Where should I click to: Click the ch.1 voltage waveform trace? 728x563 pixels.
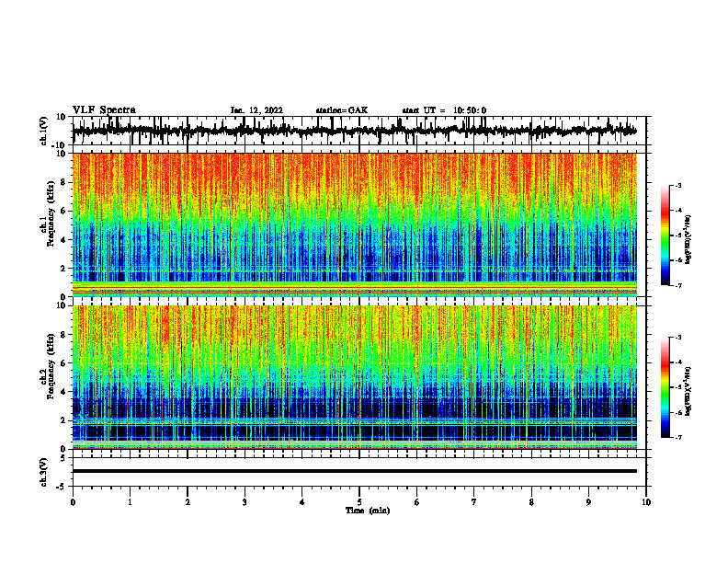(x=354, y=131)
